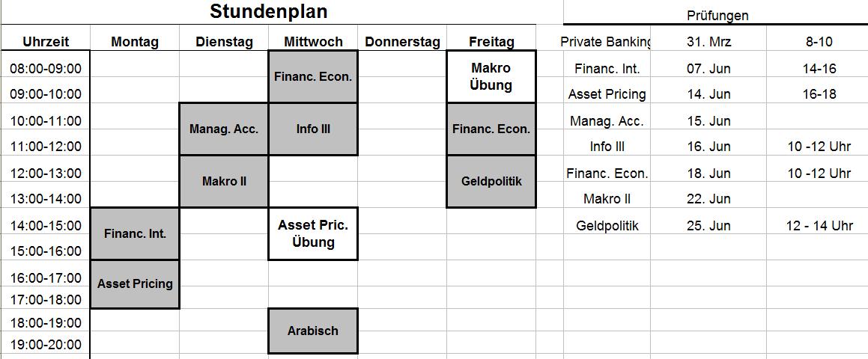This screenshot has height=359, width=868.
Task: Click the 31. Mrz date cell
Action: tap(708, 42)
